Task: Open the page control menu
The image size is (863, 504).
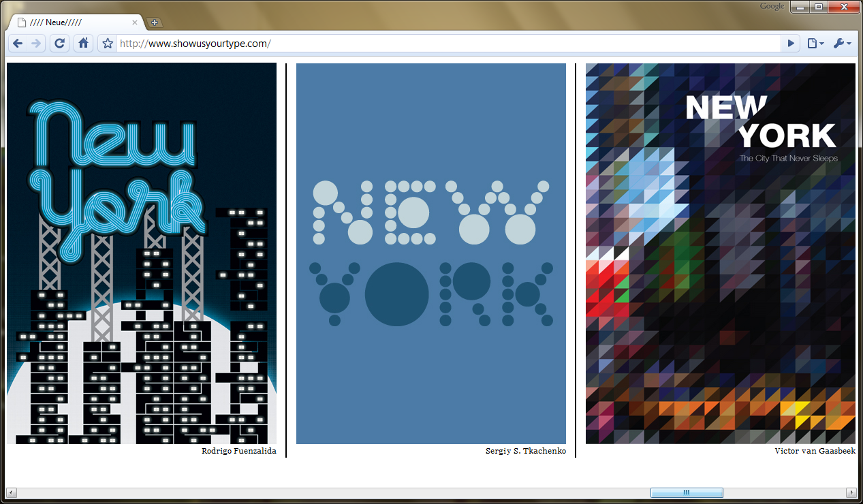Action: pyautogui.click(x=815, y=44)
